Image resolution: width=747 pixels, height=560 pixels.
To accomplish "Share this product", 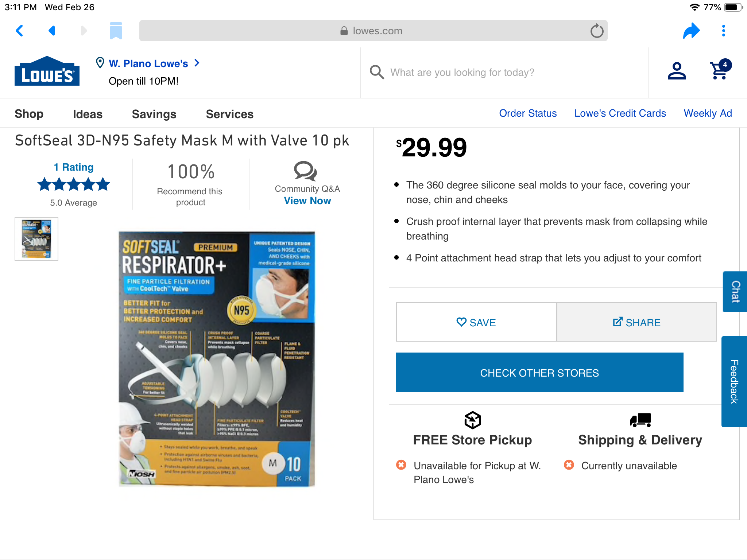I will coord(636,322).
